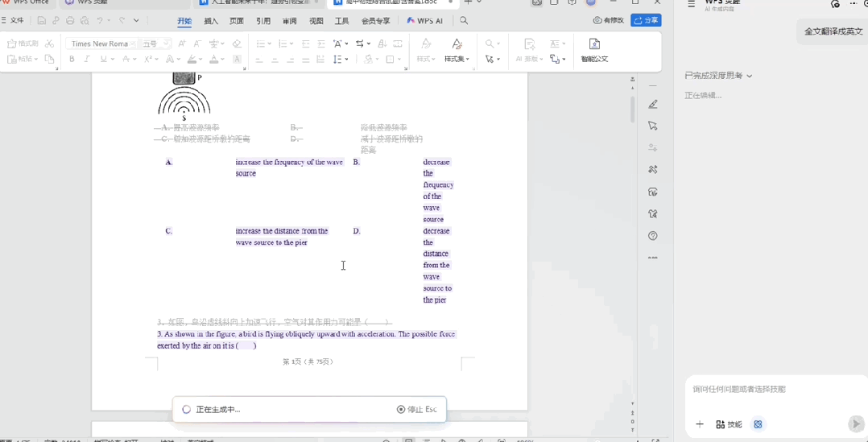This screenshot has height=442, width=868.
Task: Toggle Bold formatting
Action: point(72,59)
